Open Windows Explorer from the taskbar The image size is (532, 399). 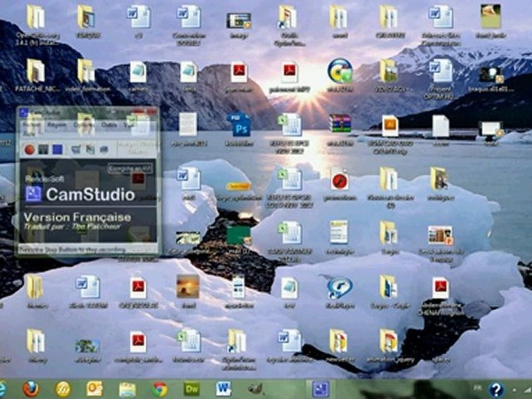[127, 390]
